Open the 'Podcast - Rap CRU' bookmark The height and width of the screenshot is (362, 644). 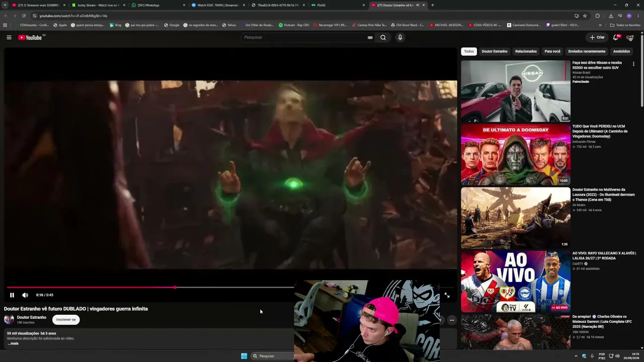pyautogui.click(x=293, y=25)
